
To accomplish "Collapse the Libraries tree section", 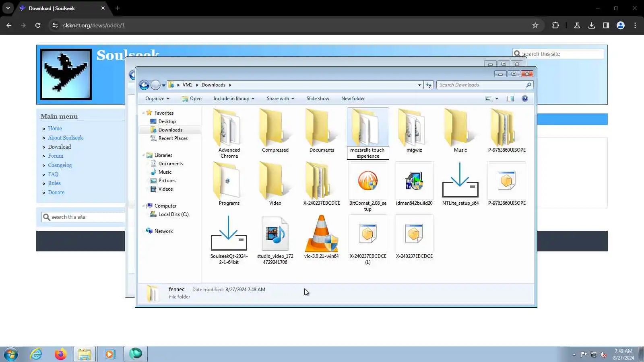I will tap(143, 155).
